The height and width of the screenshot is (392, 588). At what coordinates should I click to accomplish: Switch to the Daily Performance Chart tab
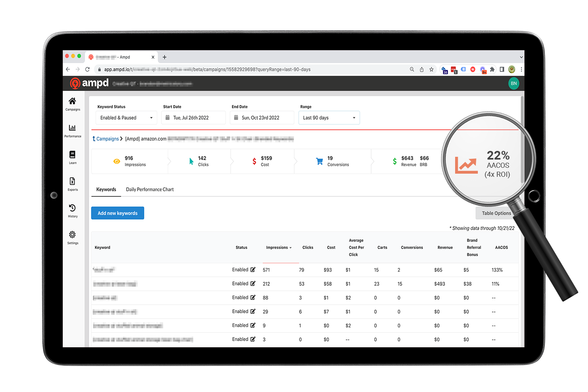click(x=150, y=189)
